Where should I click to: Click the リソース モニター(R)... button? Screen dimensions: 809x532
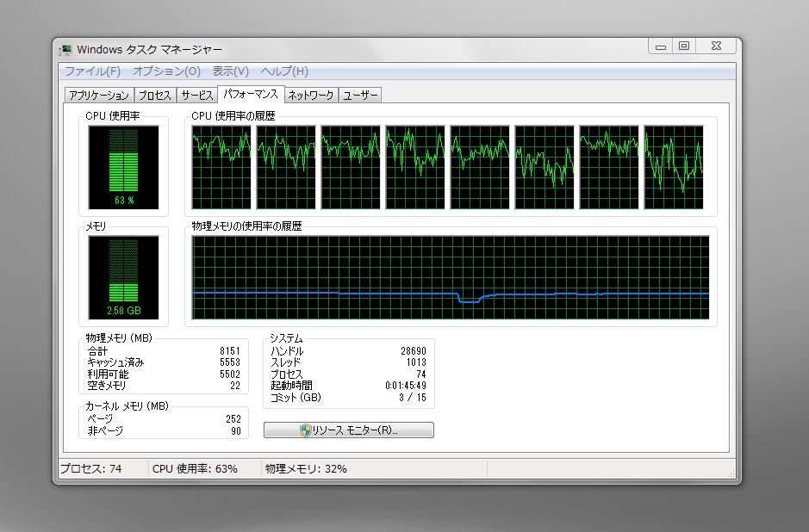pos(349,430)
